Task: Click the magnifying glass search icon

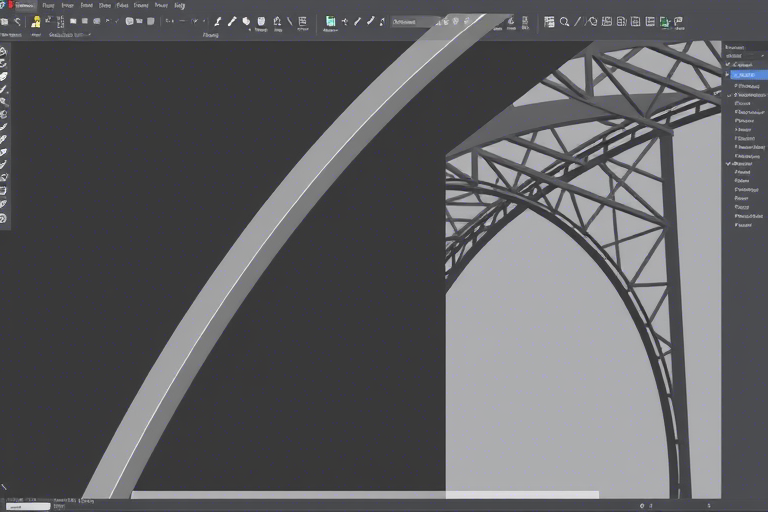Action: (564, 22)
